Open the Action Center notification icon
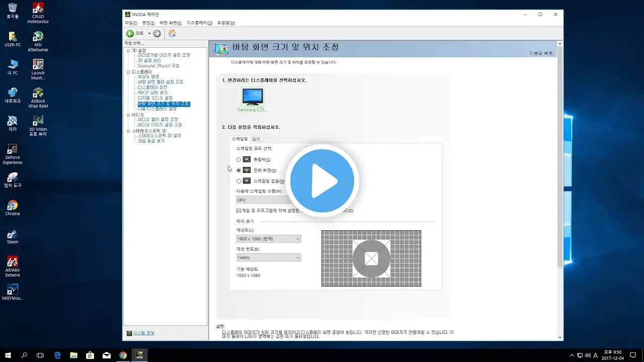 tap(633, 355)
